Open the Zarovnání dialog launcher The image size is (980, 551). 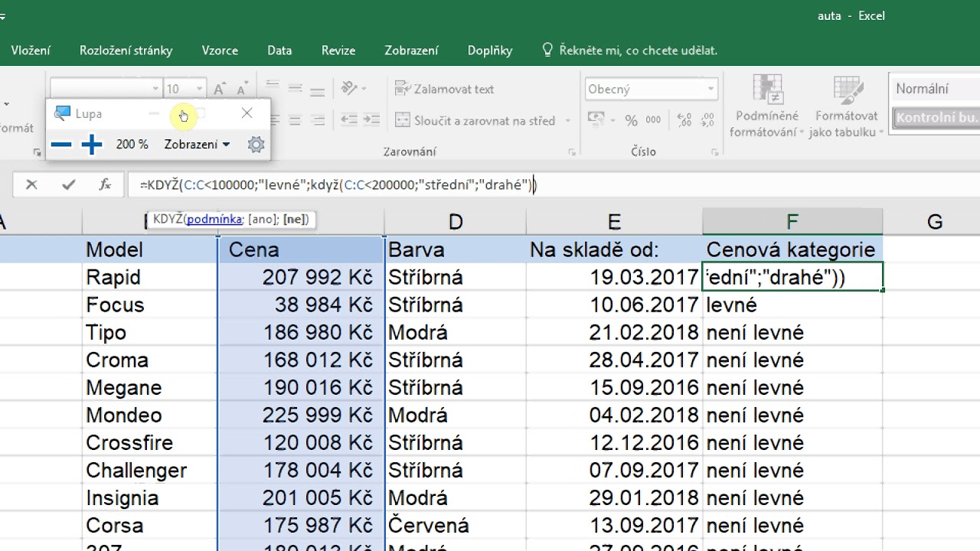pyautogui.click(x=572, y=152)
